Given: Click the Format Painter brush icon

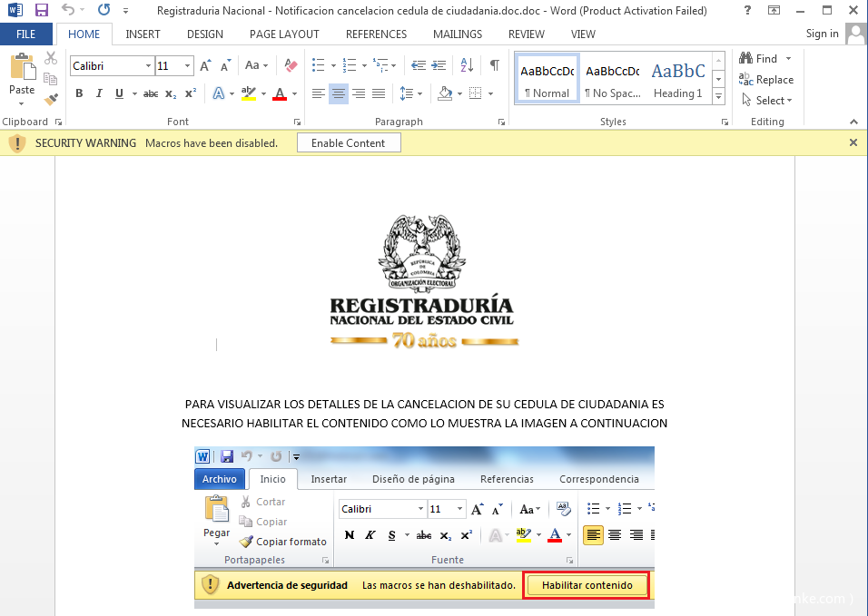Looking at the screenshot, I should [51, 99].
